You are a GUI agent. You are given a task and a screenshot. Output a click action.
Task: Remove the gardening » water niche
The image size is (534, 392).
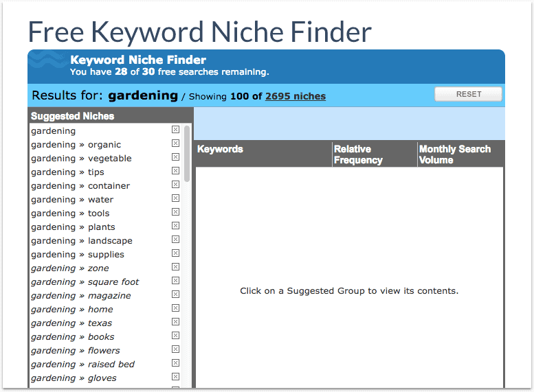[x=175, y=198]
